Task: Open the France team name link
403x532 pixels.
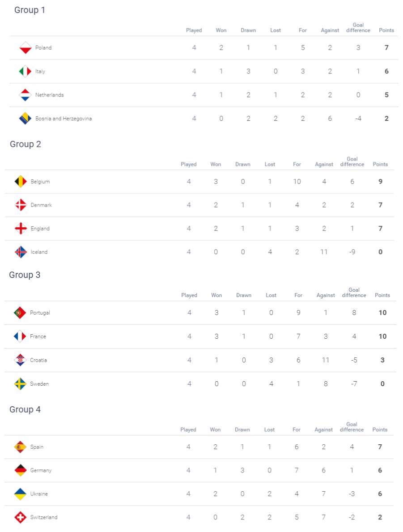Action: pyautogui.click(x=38, y=336)
